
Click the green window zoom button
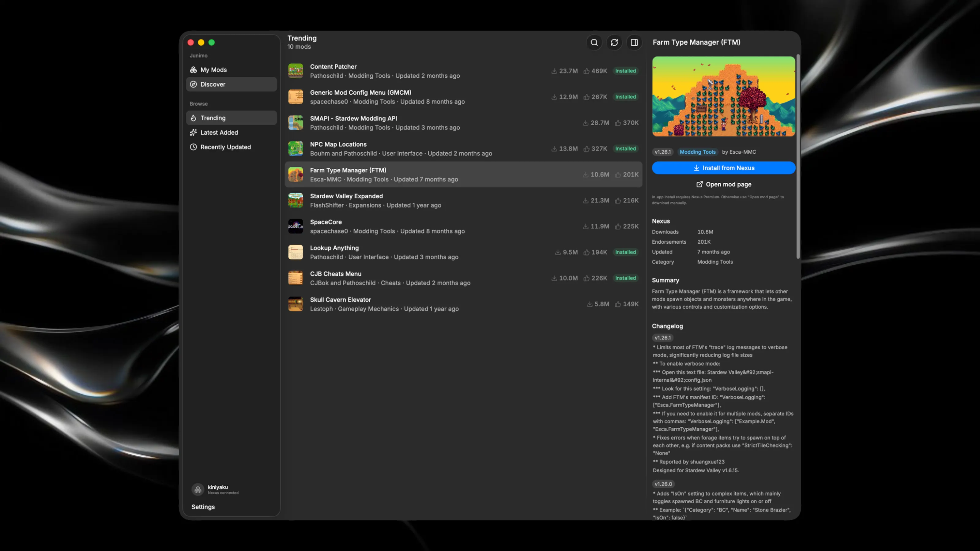coord(212,42)
